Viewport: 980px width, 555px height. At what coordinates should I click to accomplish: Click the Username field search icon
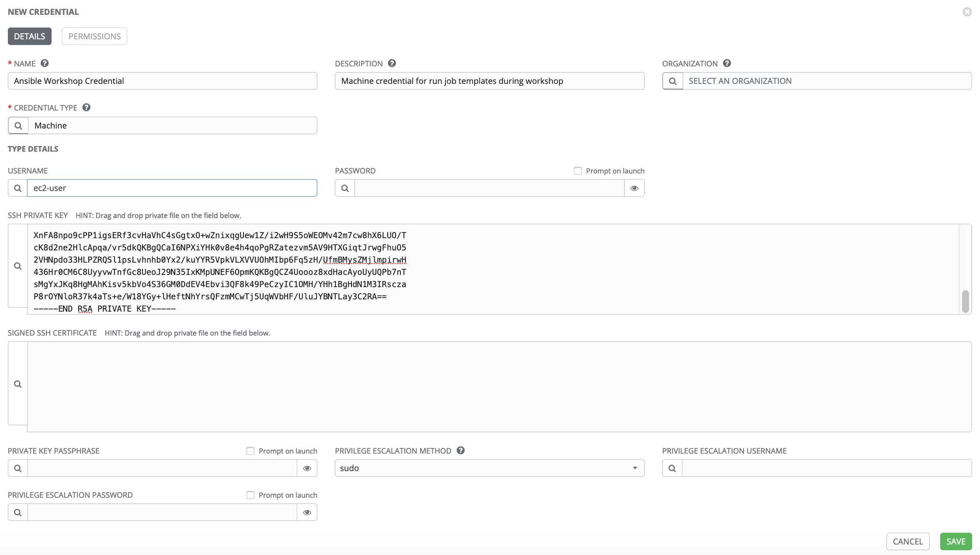[x=18, y=188]
